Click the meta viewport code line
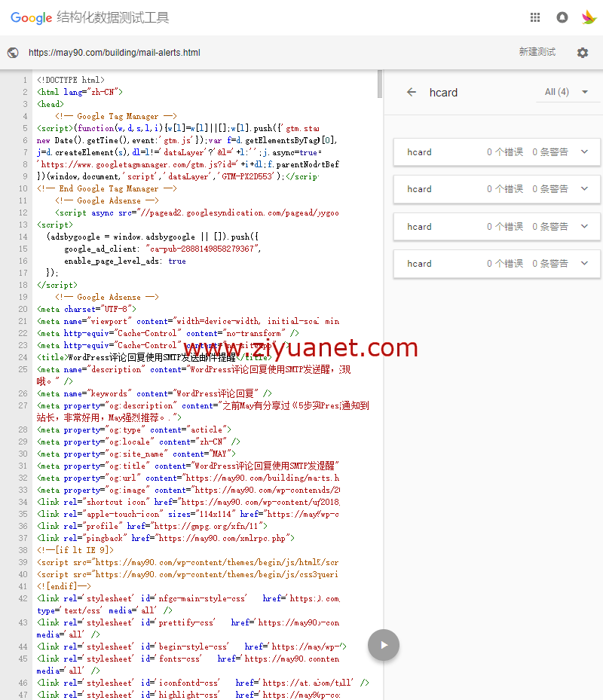603x700 pixels. tap(188, 321)
